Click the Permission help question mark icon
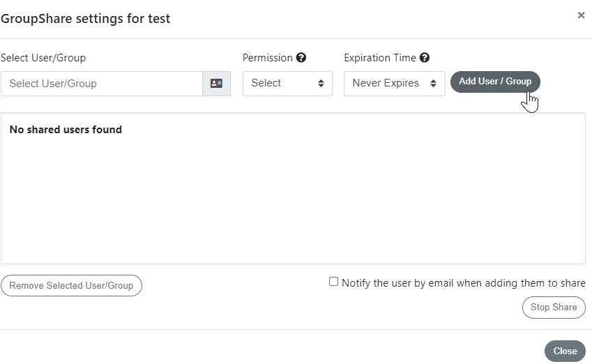592x364 pixels. click(x=301, y=58)
